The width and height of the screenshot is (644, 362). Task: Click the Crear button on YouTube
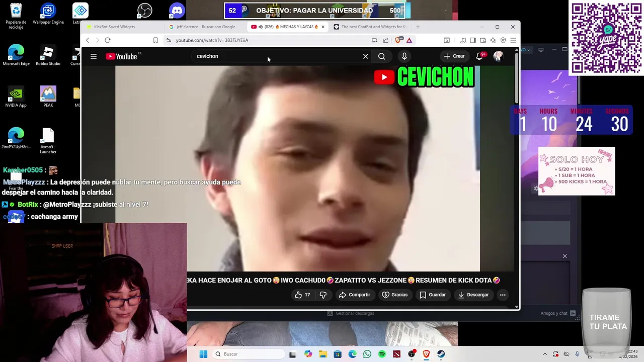pyautogui.click(x=454, y=56)
